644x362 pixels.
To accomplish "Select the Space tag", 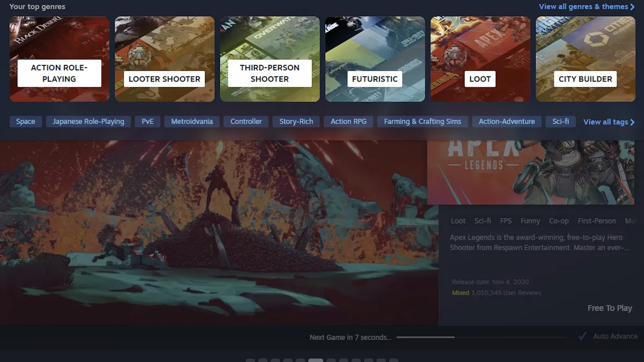I will pyautogui.click(x=25, y=122).
